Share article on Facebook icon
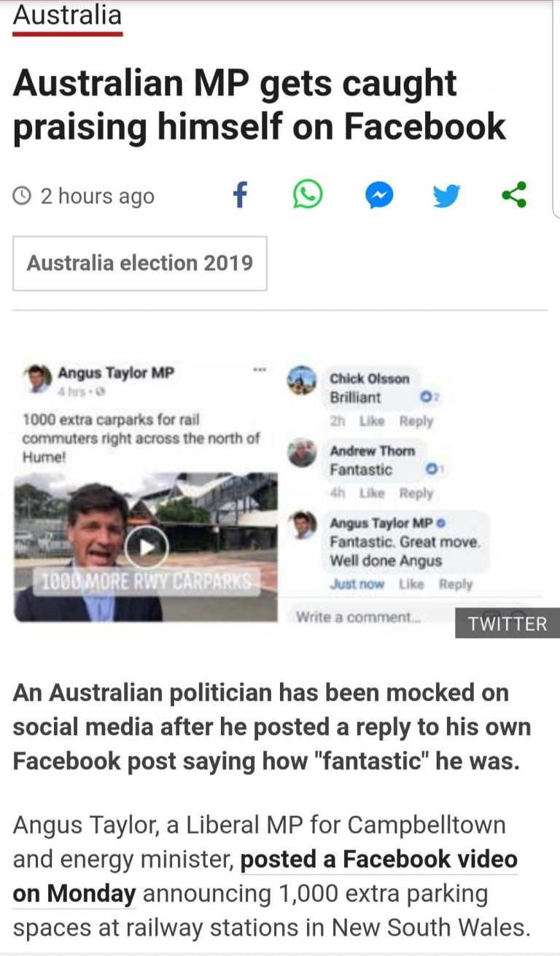This screenshot has height=956, width=560. (240, 195)
